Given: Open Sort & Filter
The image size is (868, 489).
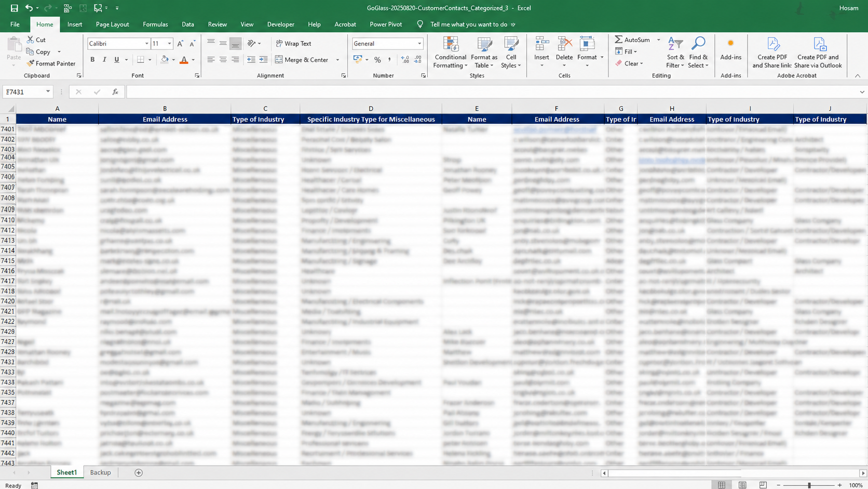Looking at the screenshot, I should 675,52.
